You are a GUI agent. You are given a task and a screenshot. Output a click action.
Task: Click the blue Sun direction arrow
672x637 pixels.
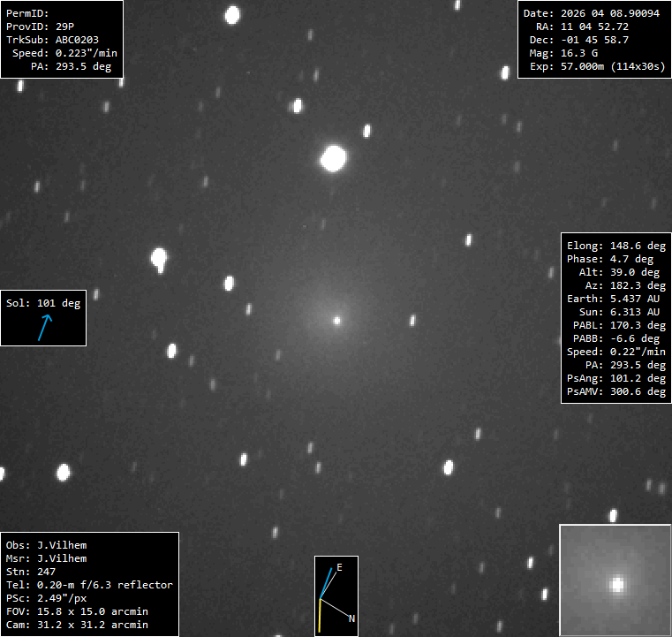(x=44, y=327)
